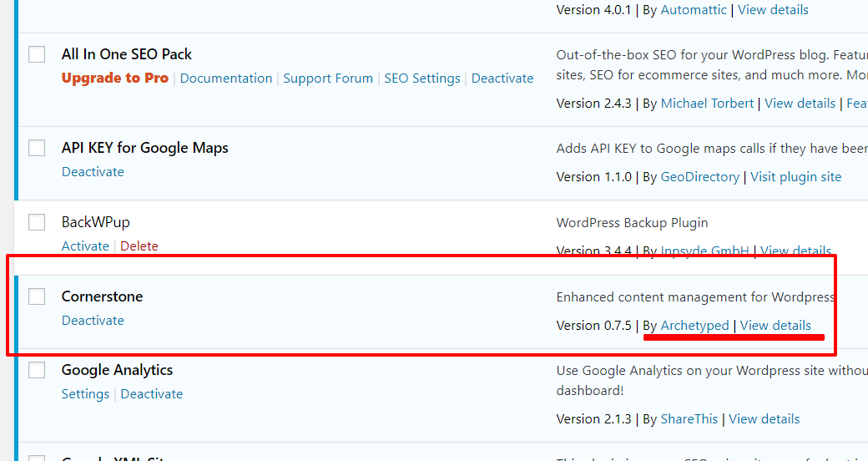This screenshot has height=461, width=868.
Task: Open Automattic author link
Action: click(x=694, y=10)
